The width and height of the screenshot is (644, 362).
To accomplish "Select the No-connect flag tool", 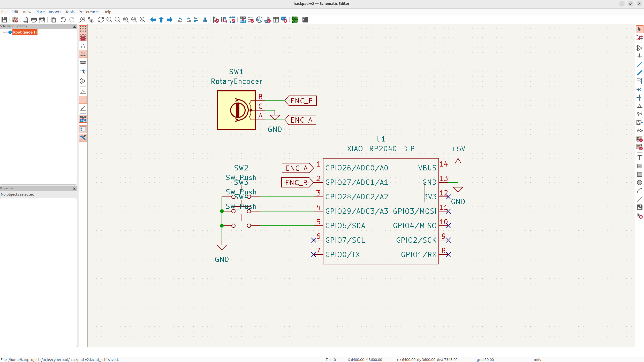I will (639, 89).
